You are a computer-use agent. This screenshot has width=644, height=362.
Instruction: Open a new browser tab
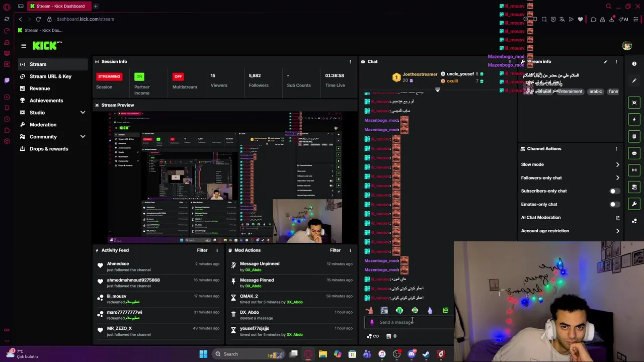coord(96,6)
